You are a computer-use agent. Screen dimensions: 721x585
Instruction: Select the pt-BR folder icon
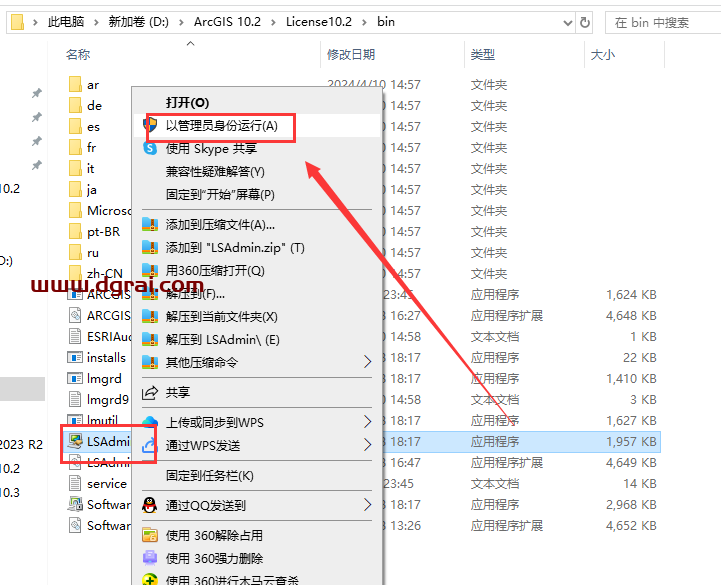click(x=75, y=231)
